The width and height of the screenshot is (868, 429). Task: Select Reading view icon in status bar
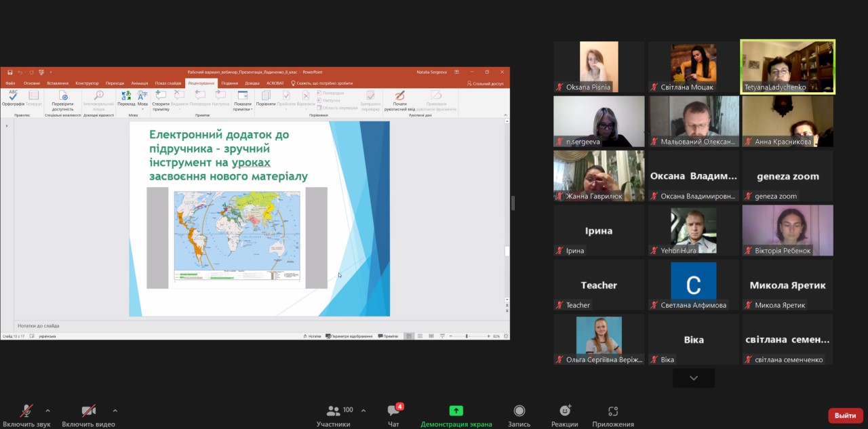coord(431,336)
